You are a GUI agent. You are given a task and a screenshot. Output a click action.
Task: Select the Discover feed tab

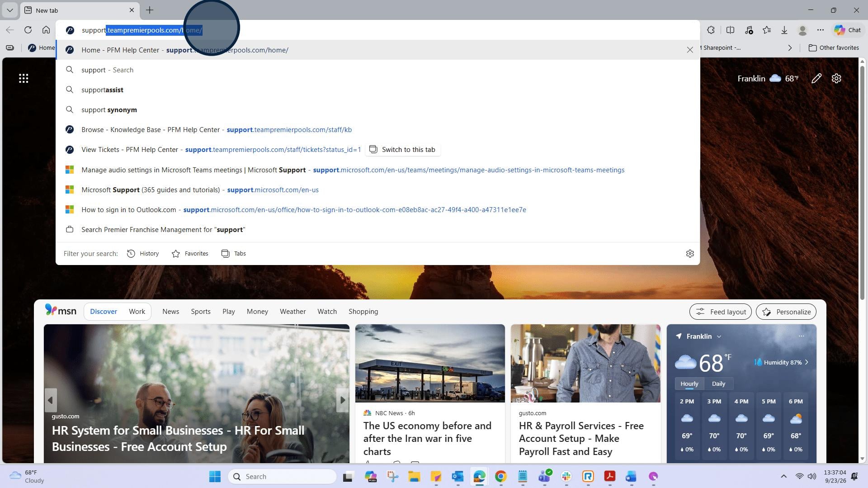[104, 312]
